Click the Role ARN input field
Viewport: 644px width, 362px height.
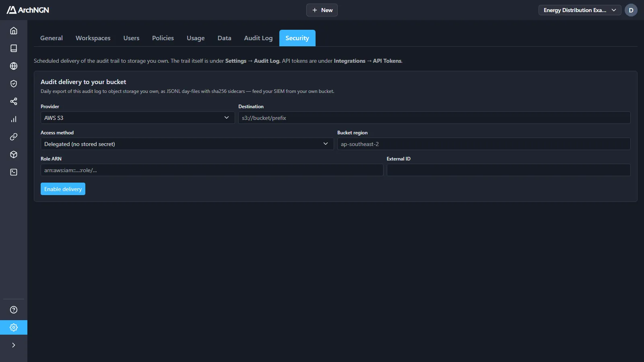(x=212, y=170)
